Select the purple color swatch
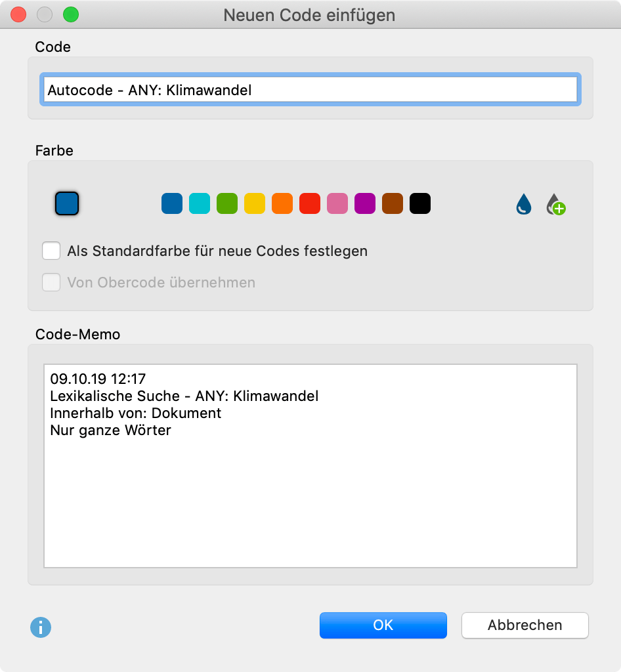Image resolution: width=621 pixels, height=672 pixels. (365, 203)
